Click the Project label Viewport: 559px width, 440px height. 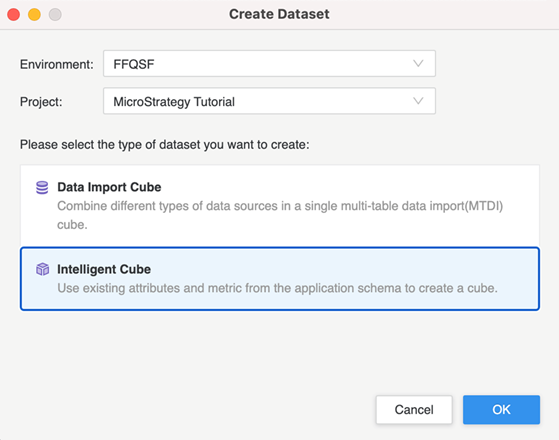pos(41,102)
